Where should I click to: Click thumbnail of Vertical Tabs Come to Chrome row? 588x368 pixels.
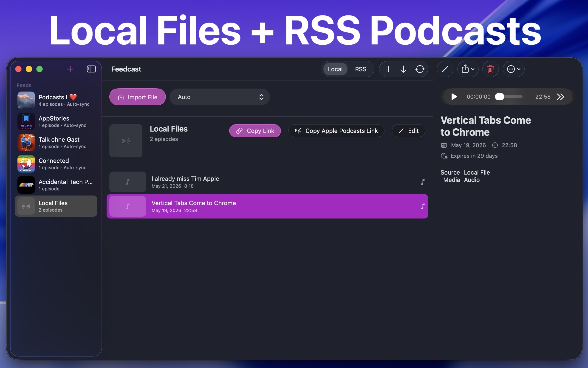tap(127, 206)
